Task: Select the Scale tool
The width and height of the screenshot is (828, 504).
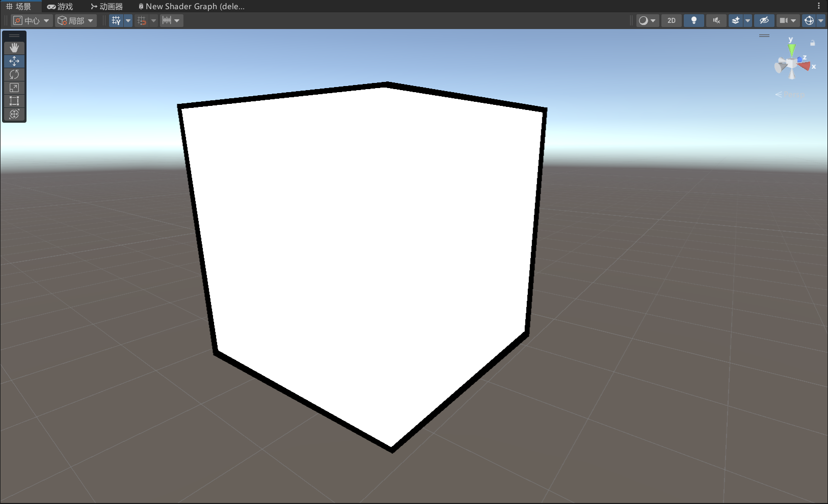Action: (14, 88)
